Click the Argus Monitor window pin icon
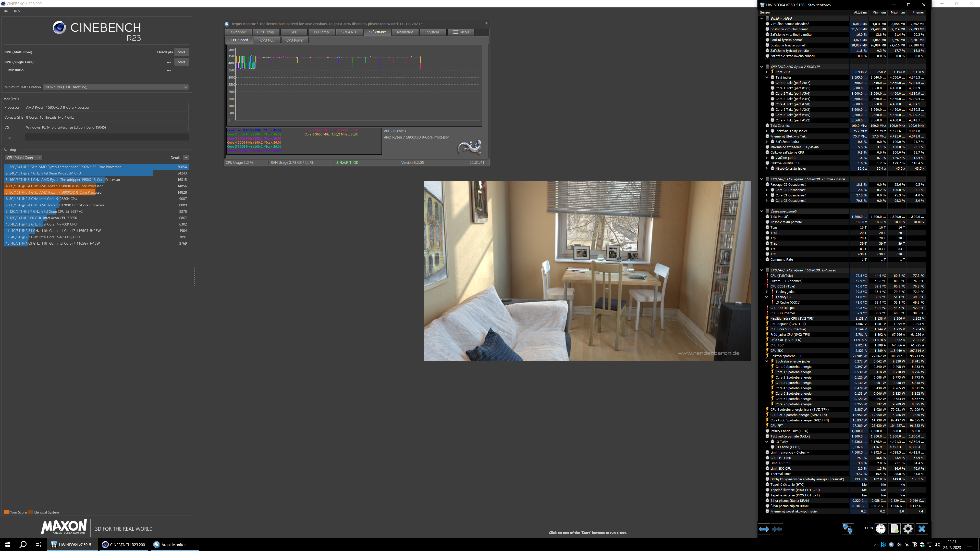Screen dimensions: 980x551 [486, 23]
